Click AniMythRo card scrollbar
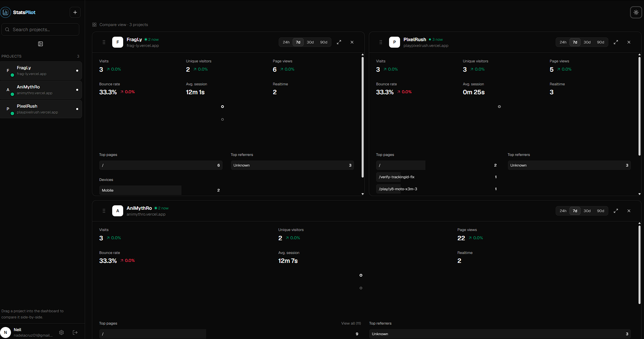644x339 pixels. click(640, 265)
